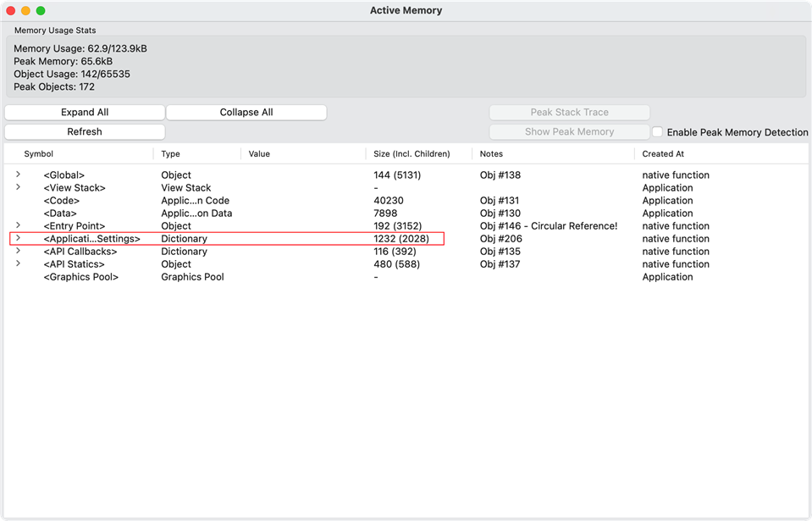
Task: Click the Applic...on Data type cell
Action: point(196,213)
